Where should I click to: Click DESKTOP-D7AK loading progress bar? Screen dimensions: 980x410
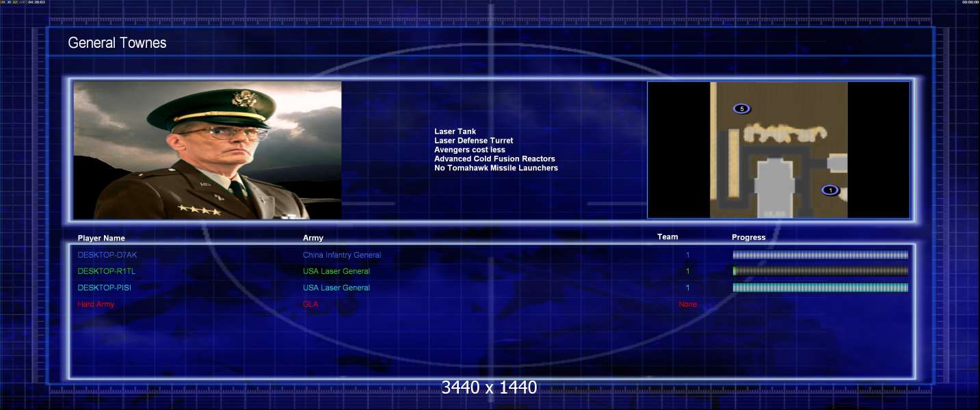click(821, 255)
